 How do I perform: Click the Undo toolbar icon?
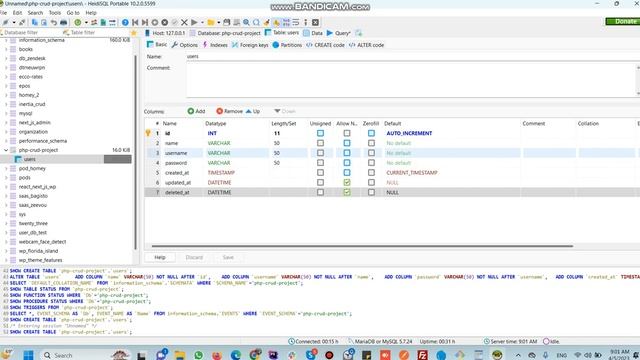pos(53,22)
